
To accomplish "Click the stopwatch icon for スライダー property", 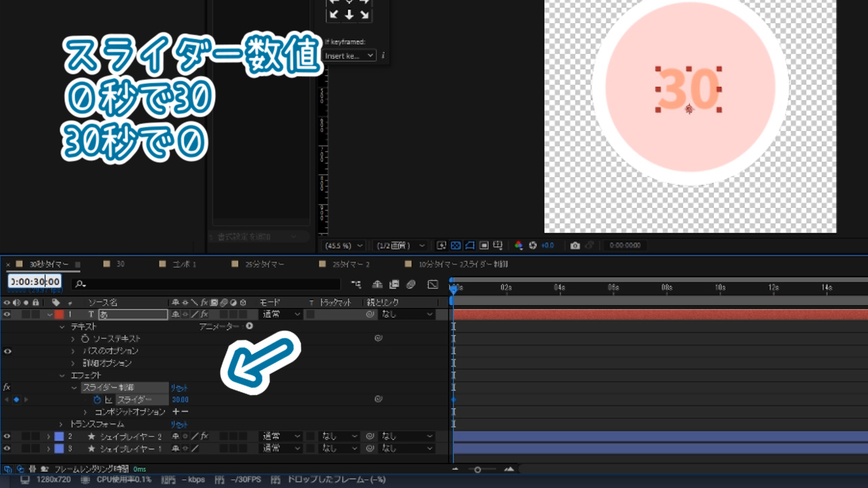I will click(x=97, y=400).
